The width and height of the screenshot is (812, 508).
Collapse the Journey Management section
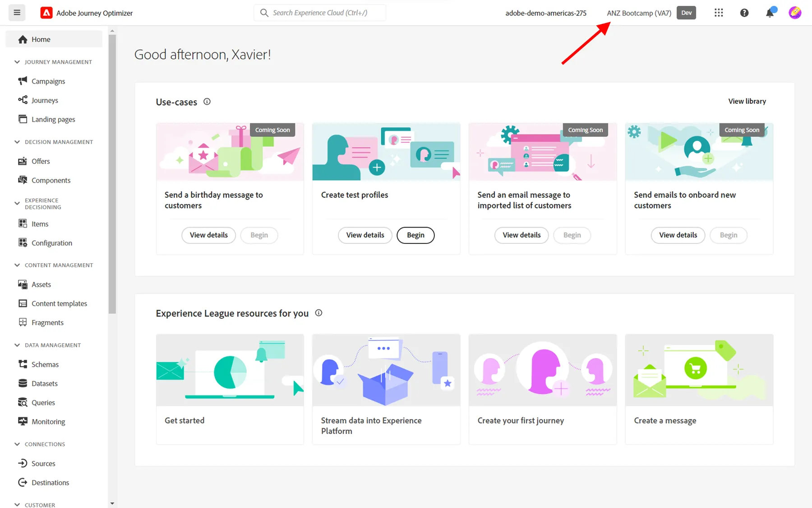[x=17, y=62]
